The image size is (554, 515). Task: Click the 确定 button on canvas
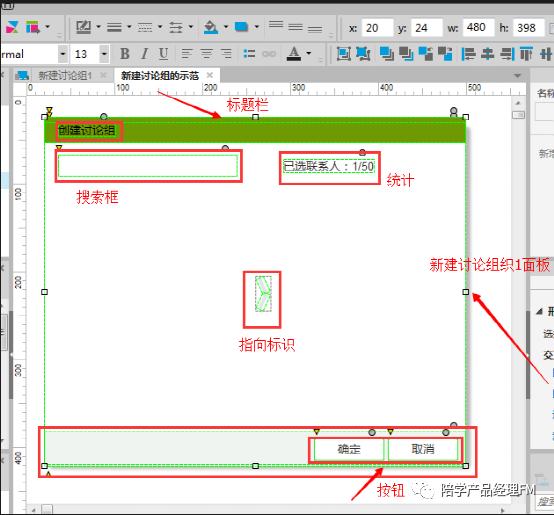(x=348, y=449)
